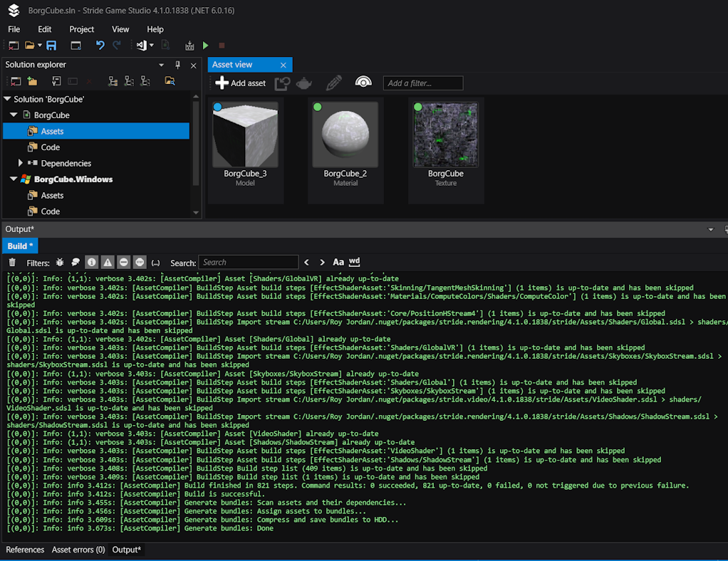Toggle the debug bug filter
This screenshot has height=561, width=728.
[60, 263]
